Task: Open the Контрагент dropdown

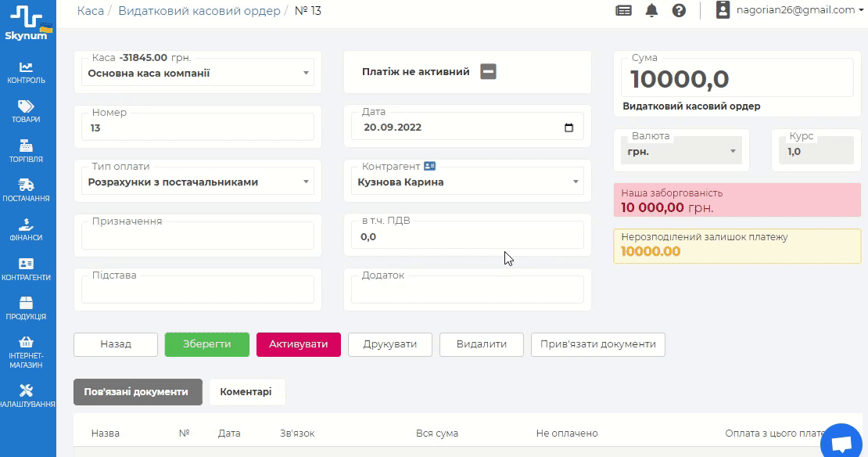Action: point(576,182)
